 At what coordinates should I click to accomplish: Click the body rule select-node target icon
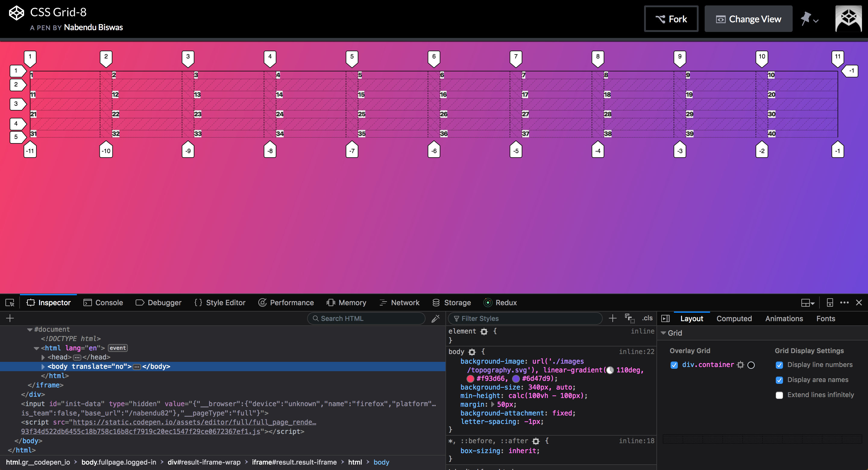coord(472,352)
